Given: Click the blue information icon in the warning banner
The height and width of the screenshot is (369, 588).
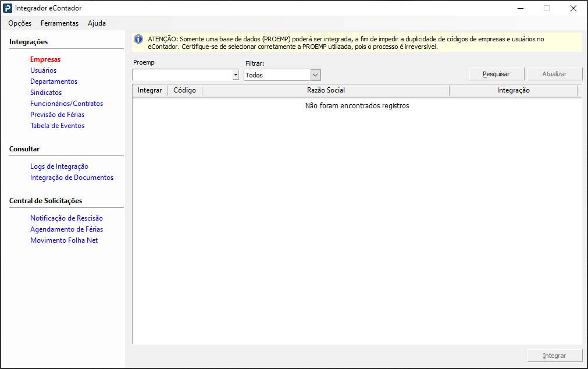Looking at the screenshot, I should click(138, 39).
